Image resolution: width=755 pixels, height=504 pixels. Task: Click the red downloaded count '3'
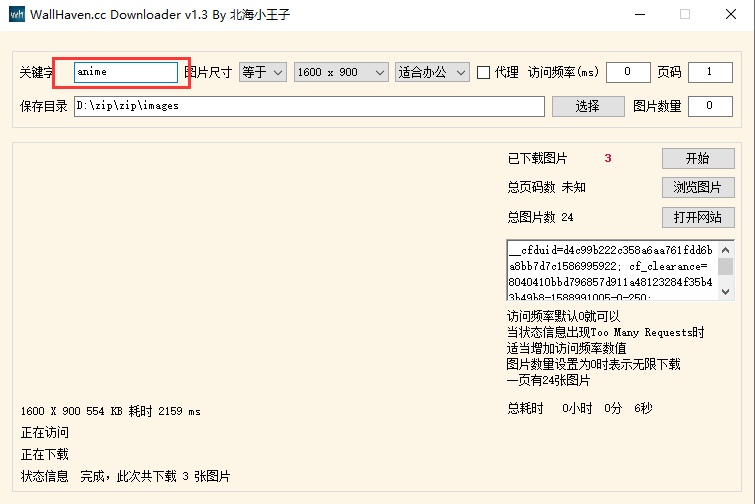(608, 158)
